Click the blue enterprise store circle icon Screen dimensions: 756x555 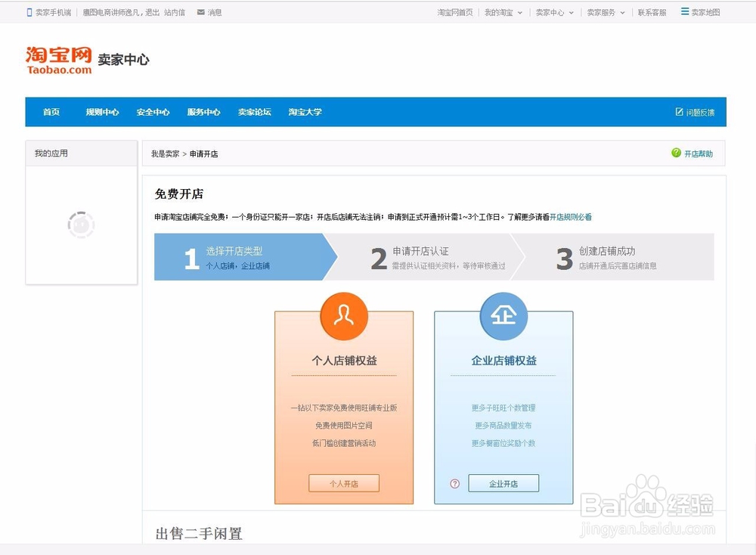click(x=503, y=316)
